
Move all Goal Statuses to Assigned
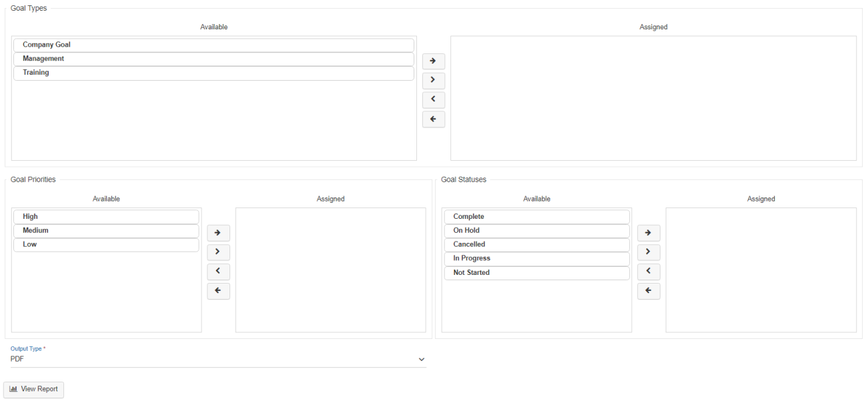(x=648, y=233)
